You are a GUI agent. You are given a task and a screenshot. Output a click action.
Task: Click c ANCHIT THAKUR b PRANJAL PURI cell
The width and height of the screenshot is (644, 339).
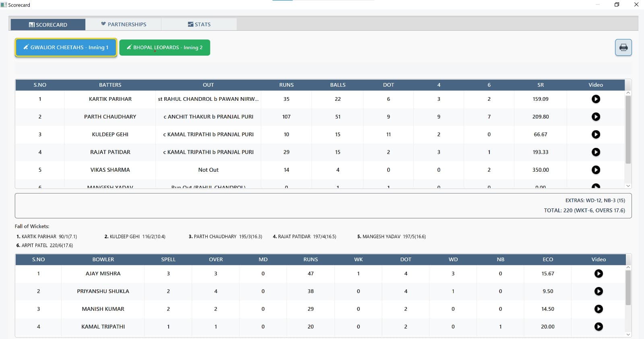point(208,116)
